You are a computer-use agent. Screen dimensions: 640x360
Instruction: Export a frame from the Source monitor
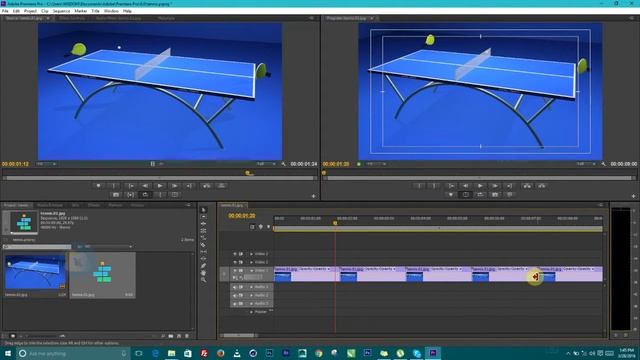tap(116, 195)
